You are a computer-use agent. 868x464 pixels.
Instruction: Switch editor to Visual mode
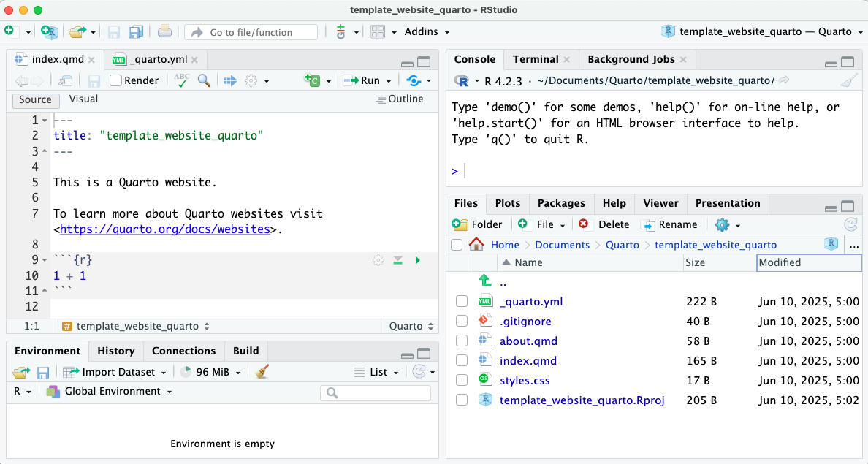(83, 99)
